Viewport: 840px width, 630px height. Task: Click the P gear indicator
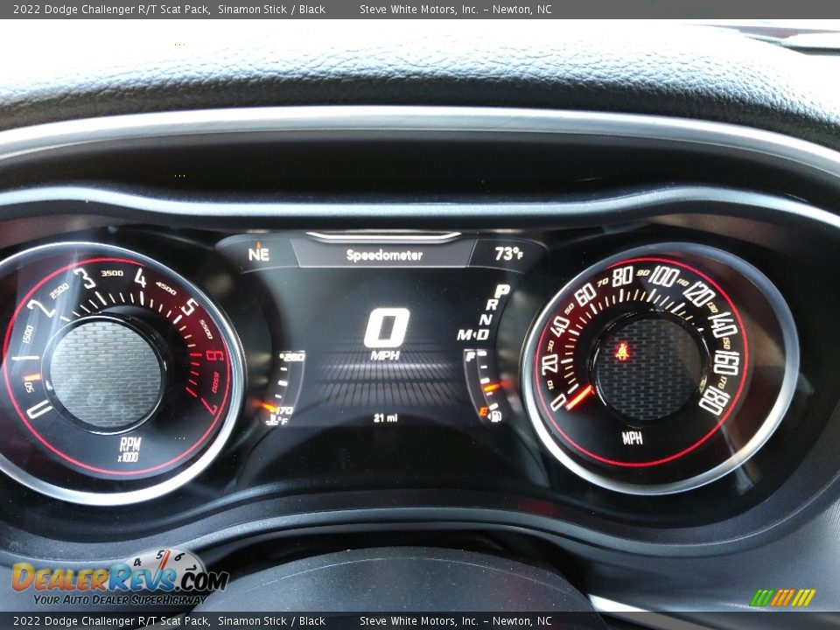pos(502,291)
